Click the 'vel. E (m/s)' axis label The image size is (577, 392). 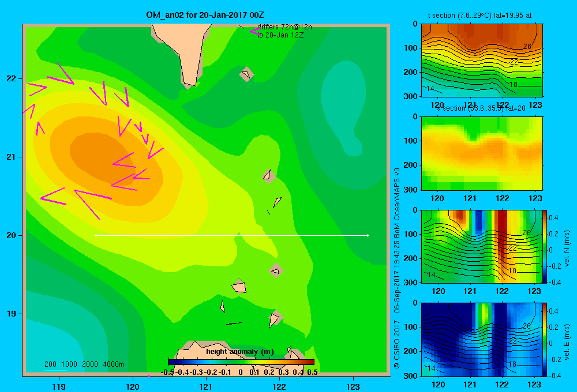pyautogui.click(x=567, y=341)
